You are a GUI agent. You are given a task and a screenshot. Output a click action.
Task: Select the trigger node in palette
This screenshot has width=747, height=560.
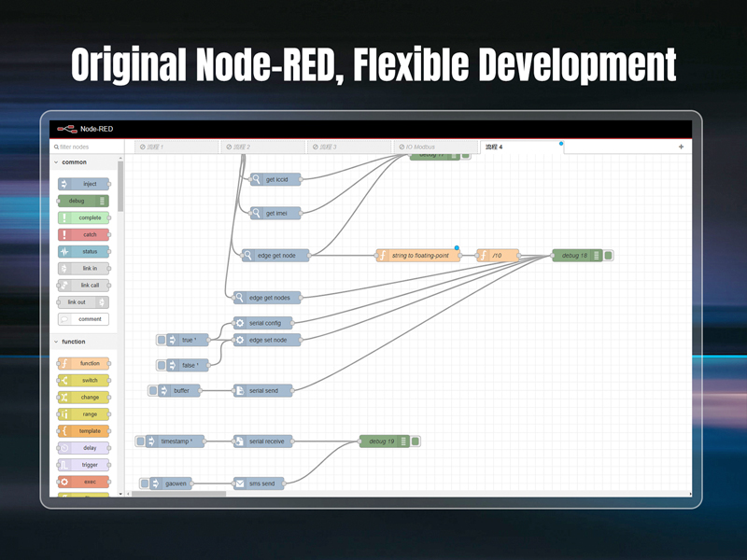coord(84,465)
